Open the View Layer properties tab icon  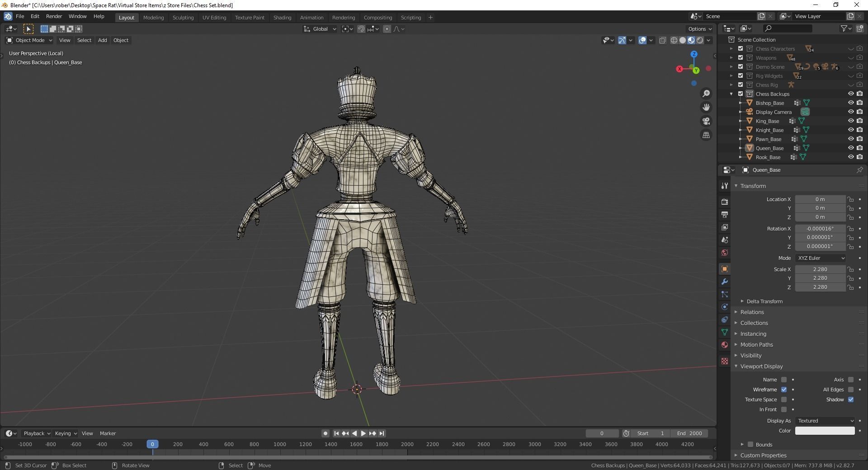click(725, 227)
